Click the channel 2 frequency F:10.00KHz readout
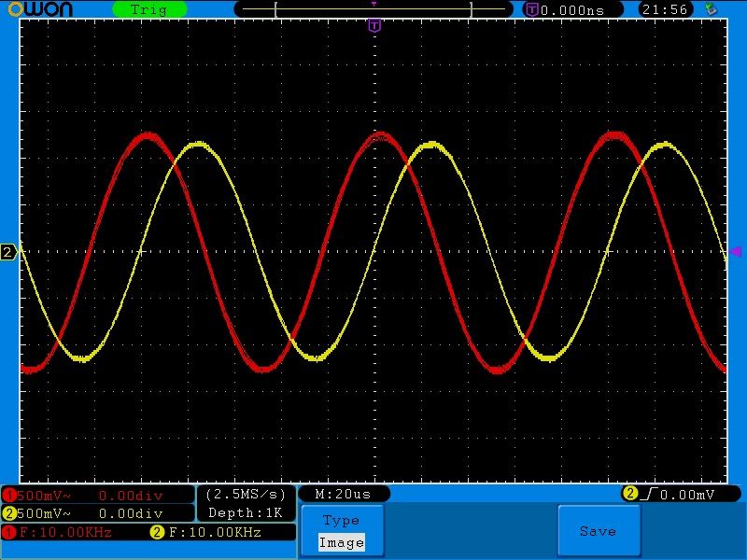747x560 pixels. (x=213, y=533)
